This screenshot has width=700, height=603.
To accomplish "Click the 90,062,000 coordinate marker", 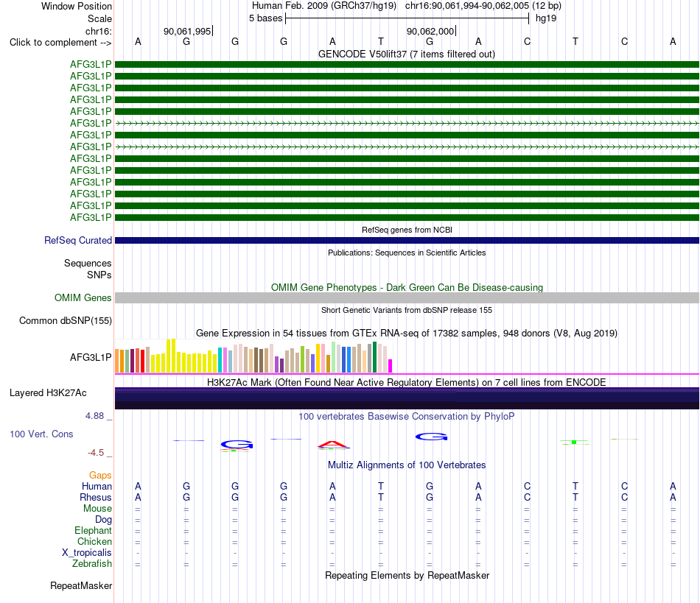I will [x=430, y=31].
